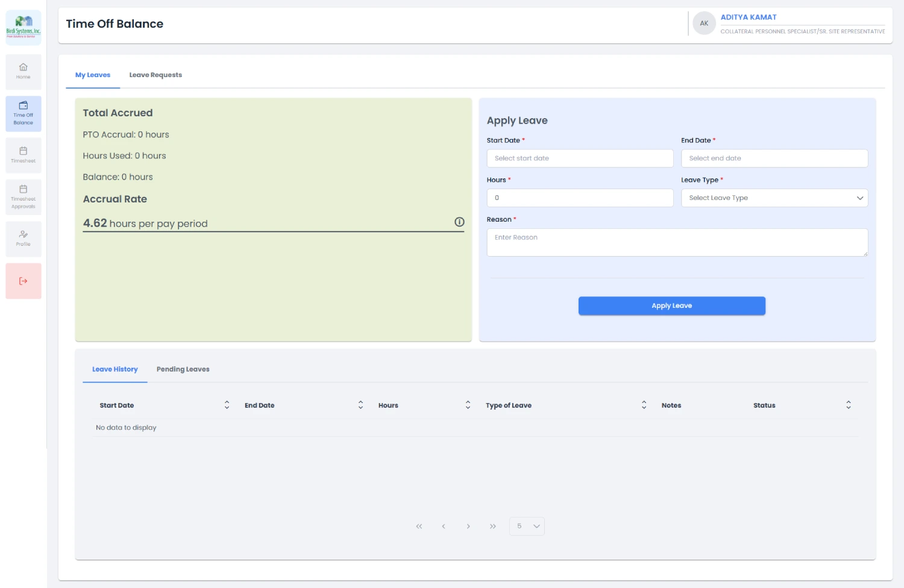The image size is (904, 588).
Task: Open the rows-per-page dropdown showing 5
Action: 527,527
